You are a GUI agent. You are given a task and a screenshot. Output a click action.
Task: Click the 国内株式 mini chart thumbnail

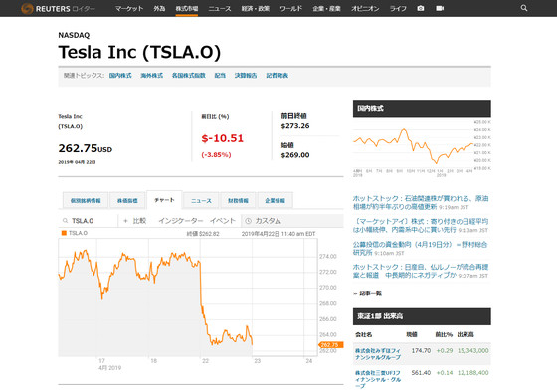pos(422,147)
